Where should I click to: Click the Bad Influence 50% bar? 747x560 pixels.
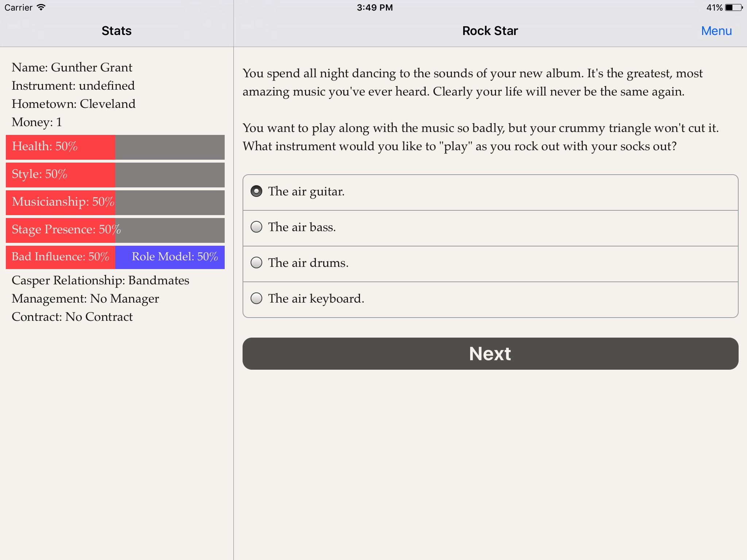[61, 257]
